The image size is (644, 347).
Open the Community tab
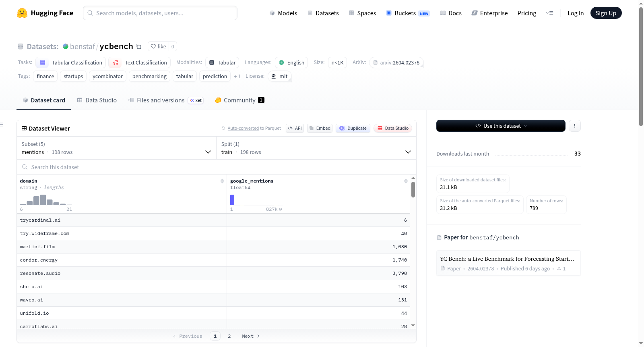240,100
